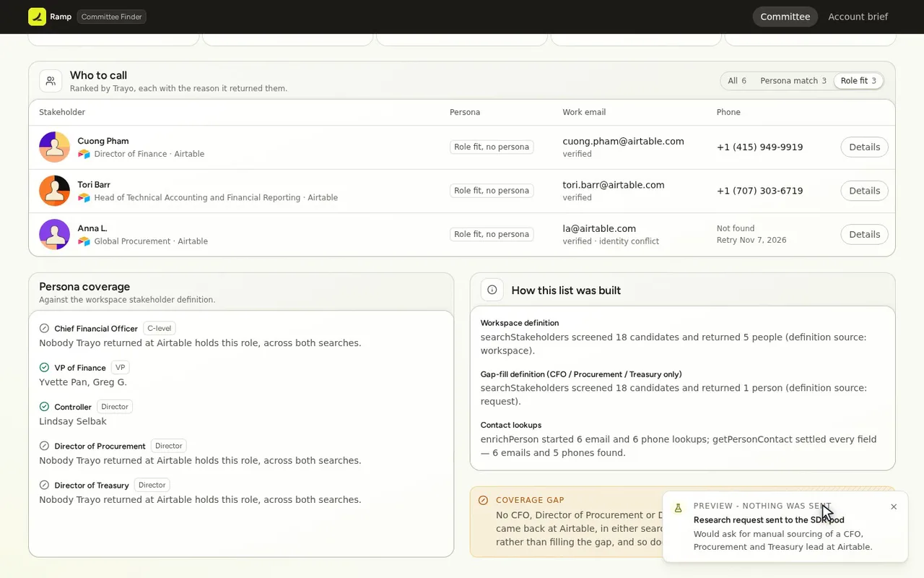This screenshot has height=578, width=924.
Task: Click la@airtable.com email
Action: [599, 228]
